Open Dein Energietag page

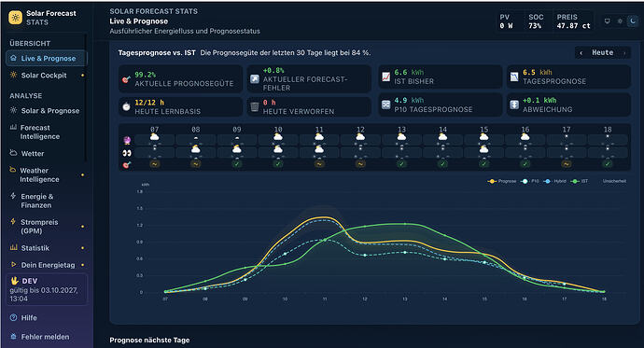coord(47,265)
